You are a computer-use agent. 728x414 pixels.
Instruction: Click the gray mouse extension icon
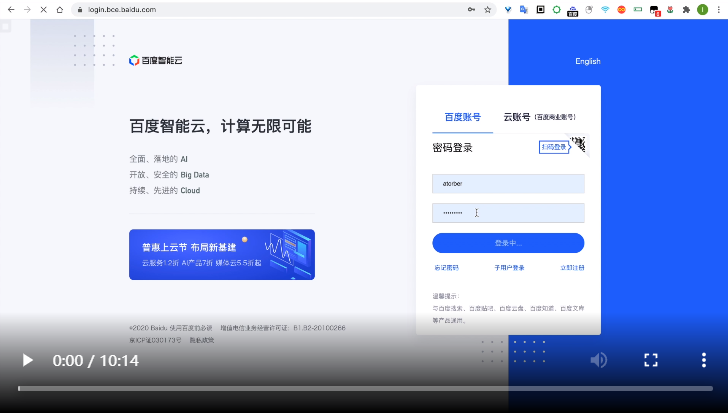(x=589, y=9)
